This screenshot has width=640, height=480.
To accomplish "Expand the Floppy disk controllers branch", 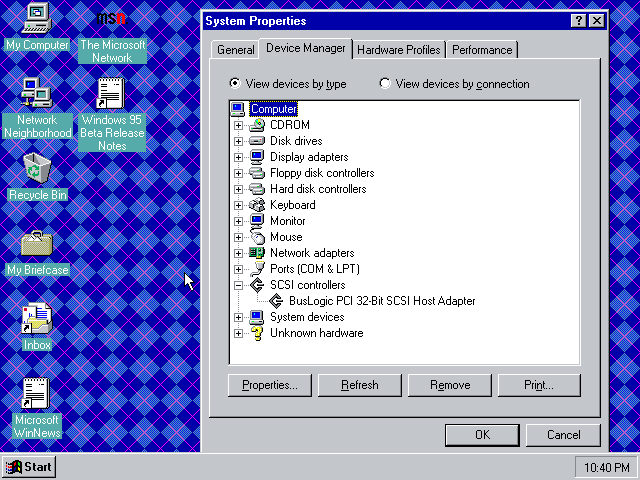I will pyautogui.click(x=238, y=173).
